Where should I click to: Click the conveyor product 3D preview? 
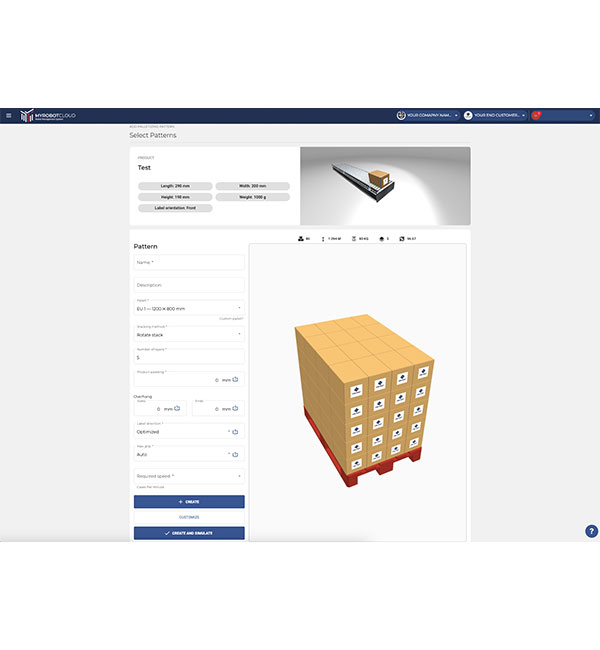(x=385, y=186)
